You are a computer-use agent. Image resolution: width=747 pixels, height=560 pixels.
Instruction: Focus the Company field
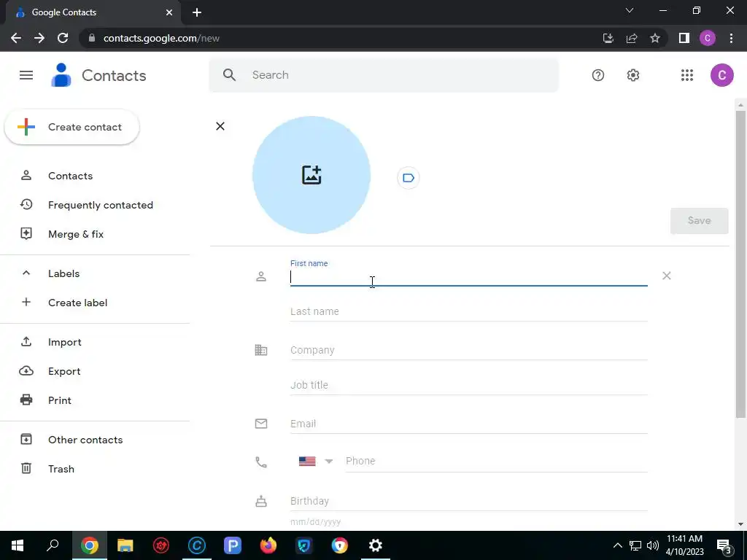click(469, 350)
